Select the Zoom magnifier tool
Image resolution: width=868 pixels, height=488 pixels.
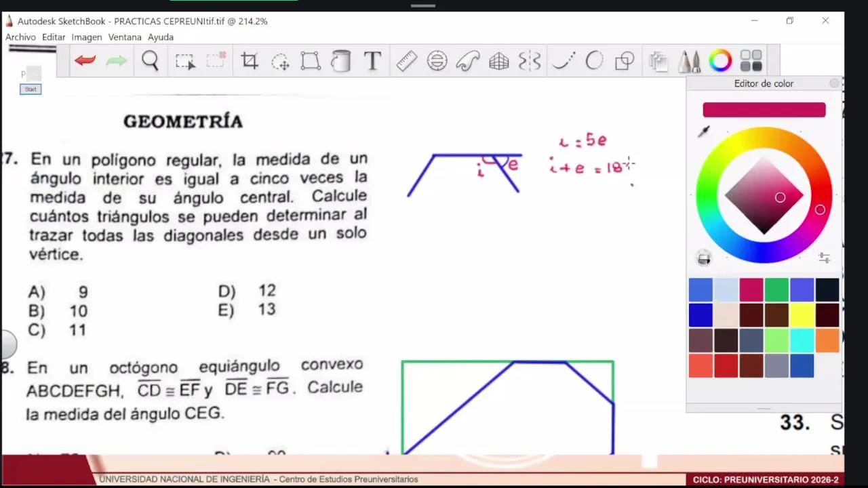150,61
